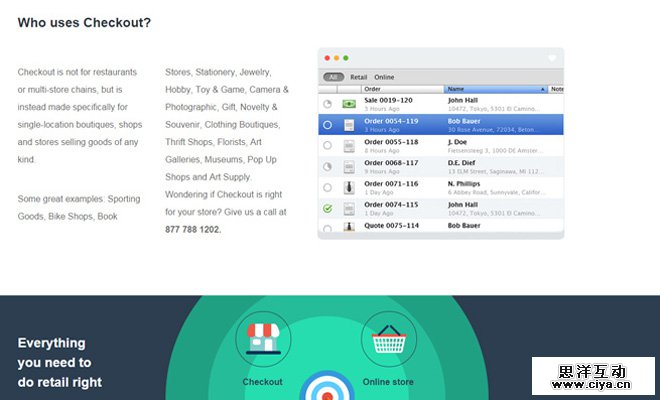660x400 pixels.
Task: Click the 'John Hall' name in the Sale 0019-120 row
Action: point(463,100)
